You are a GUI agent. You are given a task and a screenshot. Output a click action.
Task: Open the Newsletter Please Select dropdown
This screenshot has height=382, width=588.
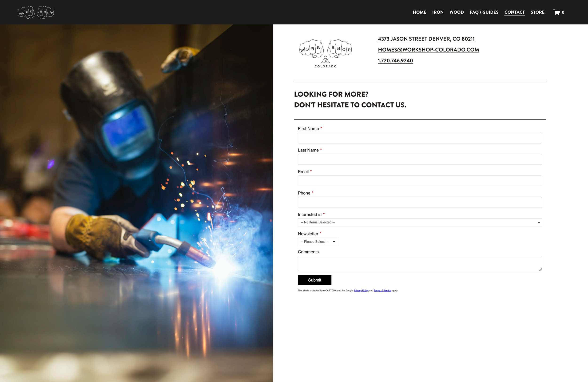click(x=317, y=241)
